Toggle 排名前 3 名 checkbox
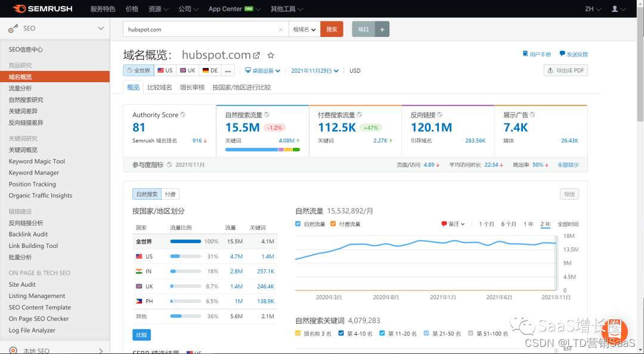The image size is (644, 354). point(298,333)
